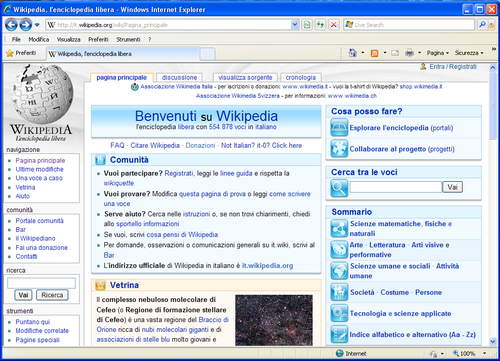Viewport: 500px width, 361px height.
Task: Open the Modifica menu
Action: click(x=39, y=39)
